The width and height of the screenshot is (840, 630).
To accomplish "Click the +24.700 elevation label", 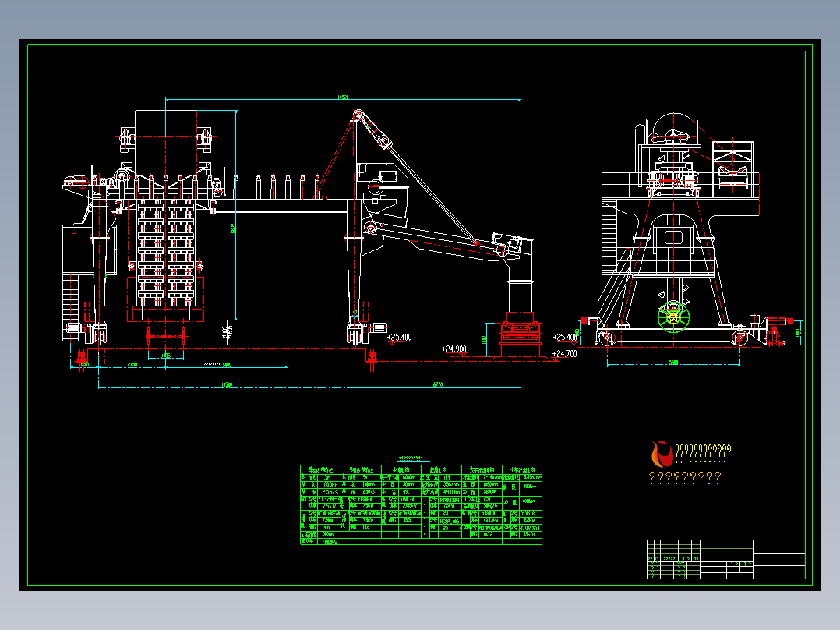I will pyautogui.click(x=565, y=354).
